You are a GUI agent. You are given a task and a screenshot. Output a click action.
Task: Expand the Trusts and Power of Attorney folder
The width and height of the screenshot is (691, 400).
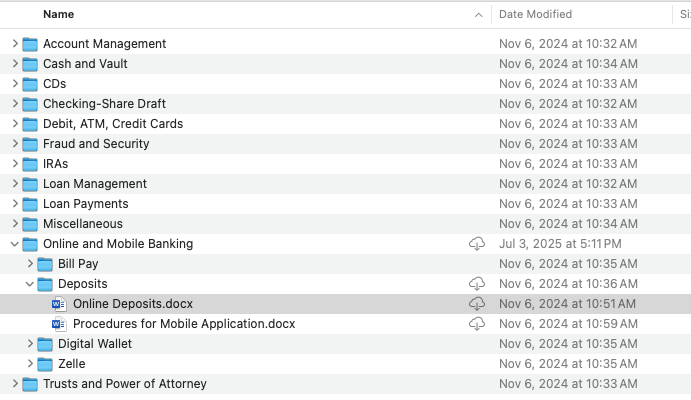coord(14,384)
